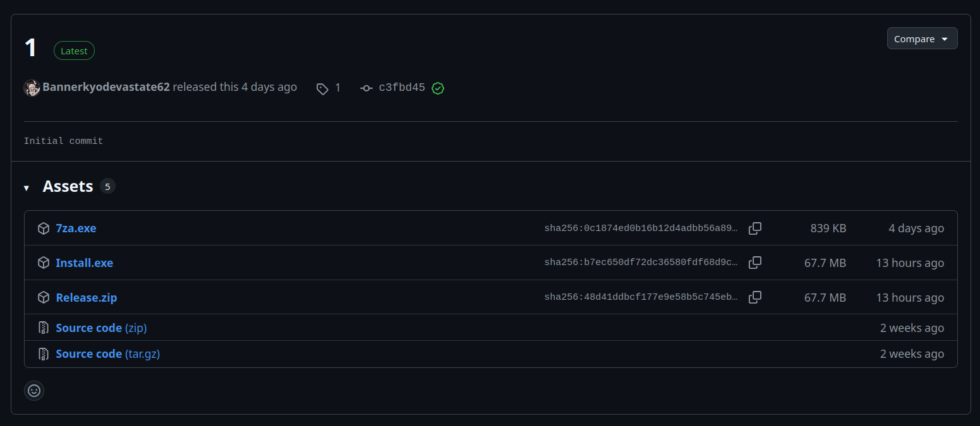Click the Initial commit description text
980x426 pixels.
[x=63, y=141]
